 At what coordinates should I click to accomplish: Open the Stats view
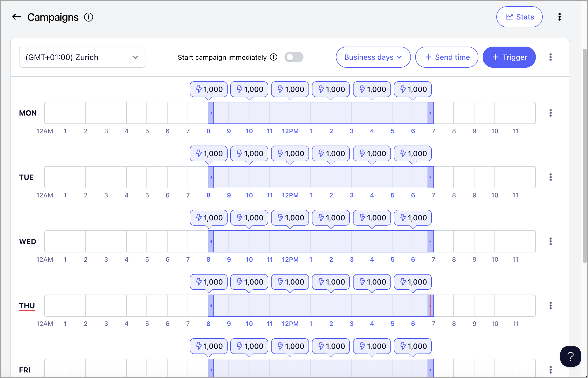[x=519, y=17]
